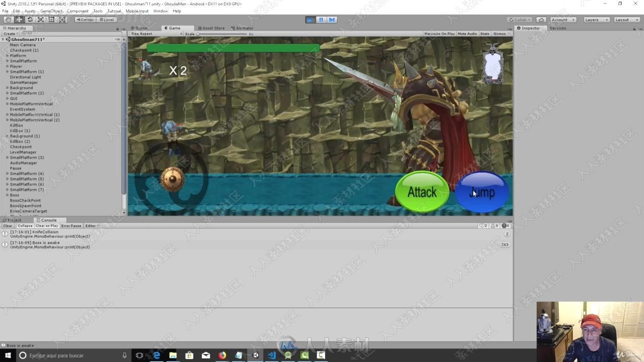644x362 pixels.
Task: Stop play mode with the Play button
Action: tap(310, 20)
